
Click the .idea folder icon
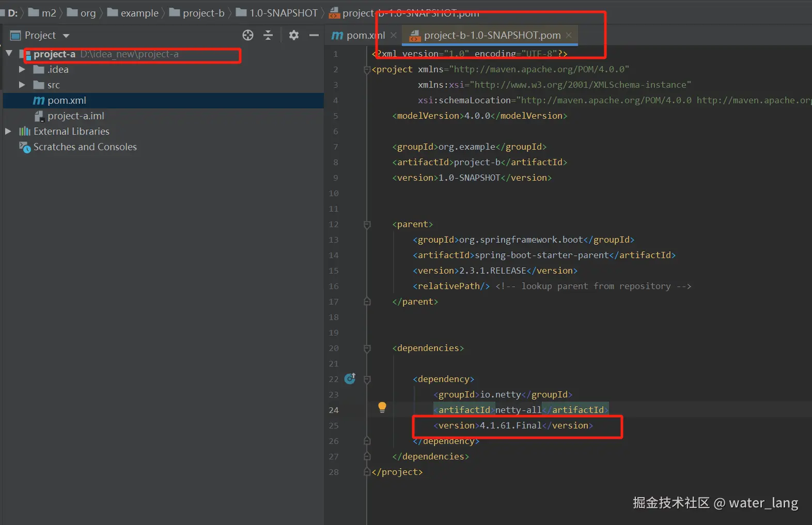point(39,69)
